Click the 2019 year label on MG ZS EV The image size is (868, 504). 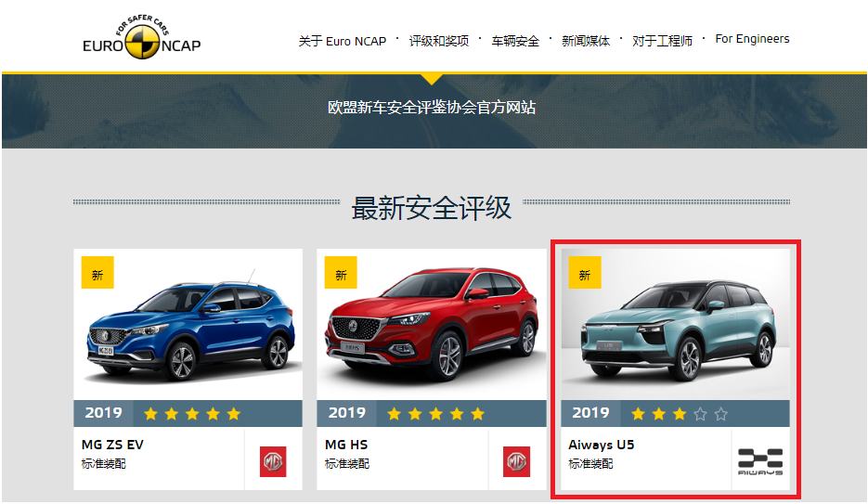[104, 413]
